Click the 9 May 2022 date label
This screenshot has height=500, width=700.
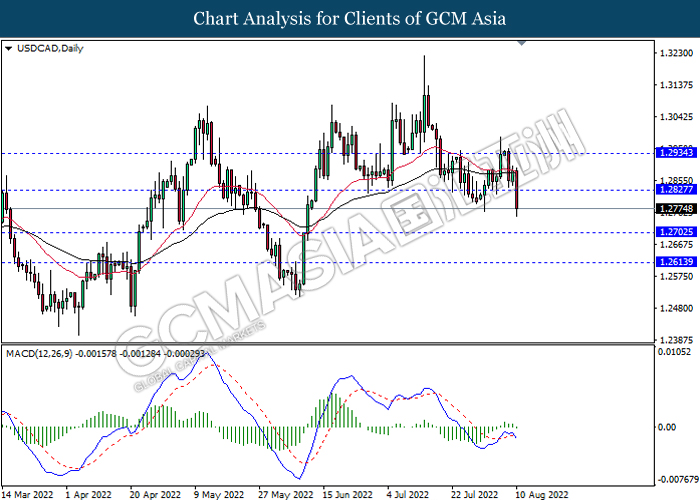click(x=219, y=495)
